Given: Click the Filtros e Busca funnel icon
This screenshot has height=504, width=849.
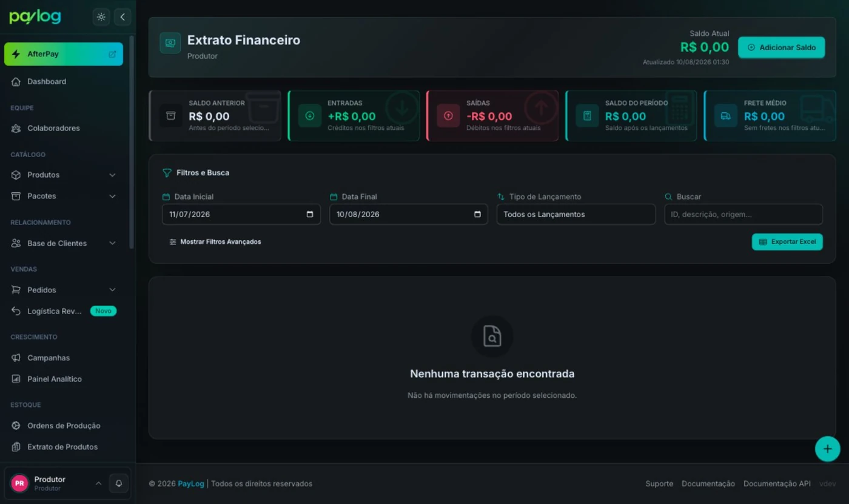Looking at the screenshot, I should (x=167, y=173).
